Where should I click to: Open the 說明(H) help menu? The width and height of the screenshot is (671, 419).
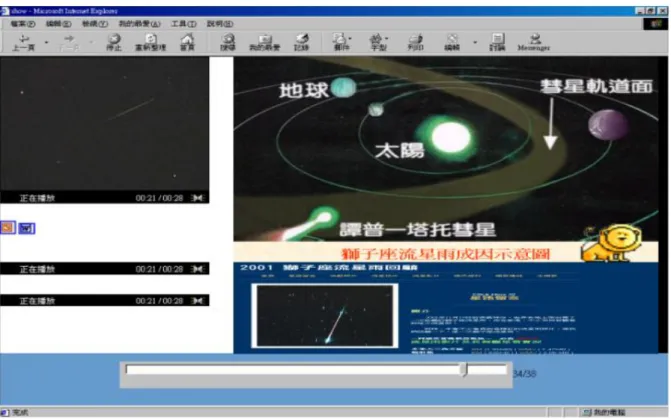[220, 24]
